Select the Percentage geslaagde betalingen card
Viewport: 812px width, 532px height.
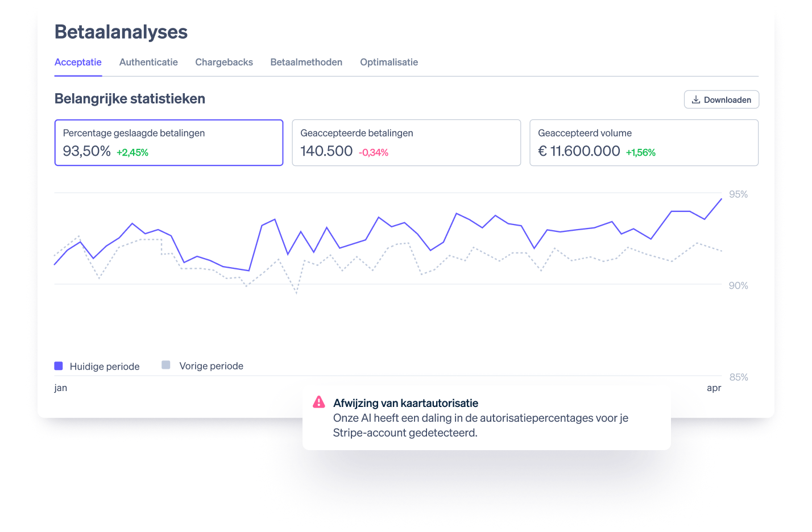click(x=169, y=143)
